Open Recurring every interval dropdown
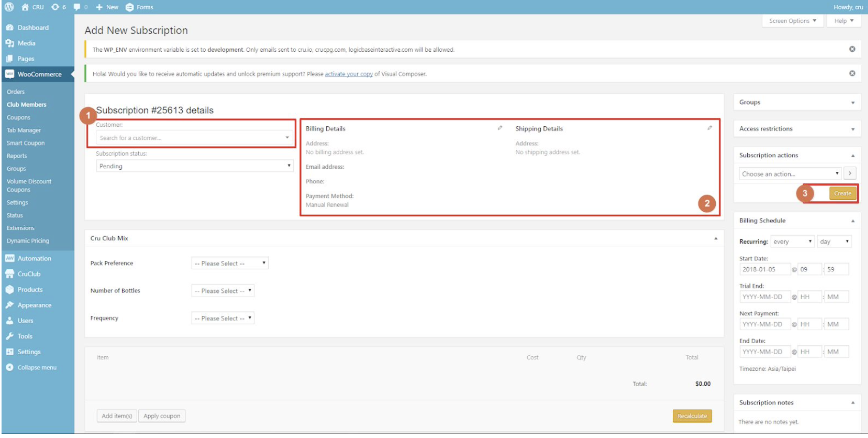 point(792,242)
